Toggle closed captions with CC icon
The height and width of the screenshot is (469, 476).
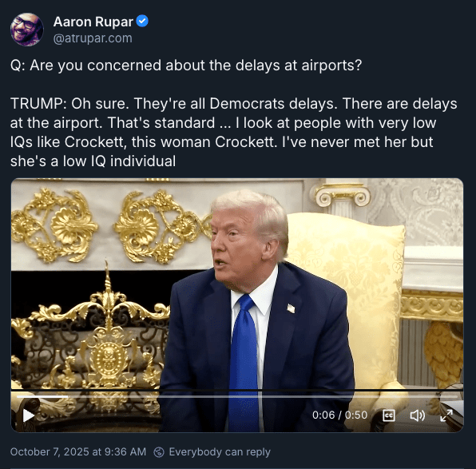(389, 415)
